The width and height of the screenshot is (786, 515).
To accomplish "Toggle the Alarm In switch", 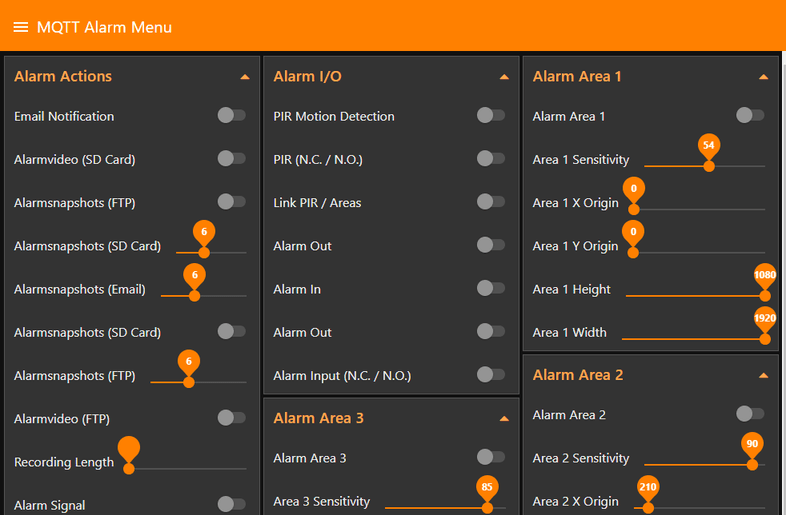I will point(490,289).
